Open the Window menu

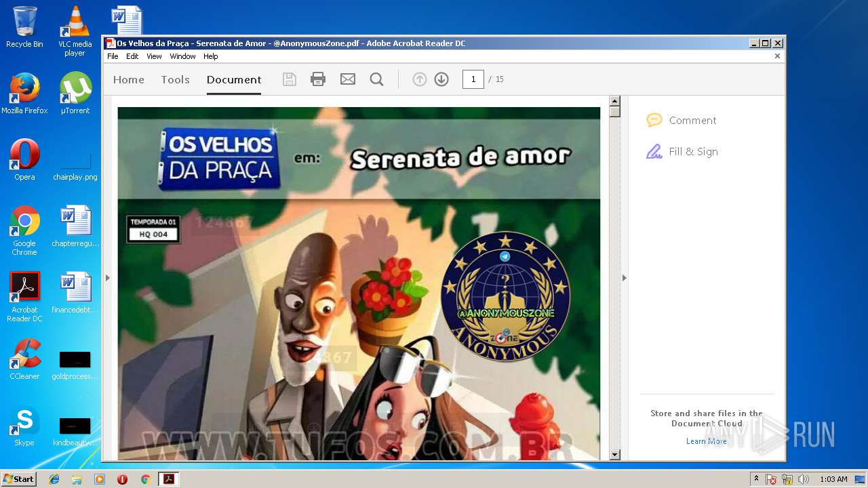pyautogui.click(x=182, y=56)
